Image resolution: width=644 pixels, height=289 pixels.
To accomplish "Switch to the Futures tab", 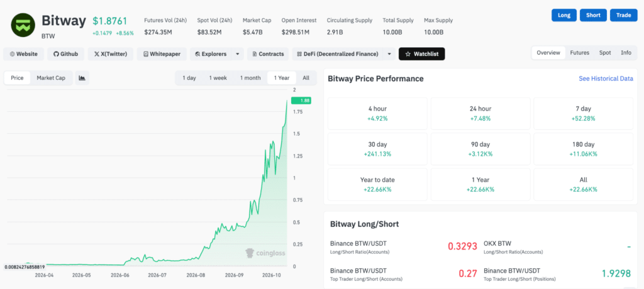I will (x=579, y=53).
